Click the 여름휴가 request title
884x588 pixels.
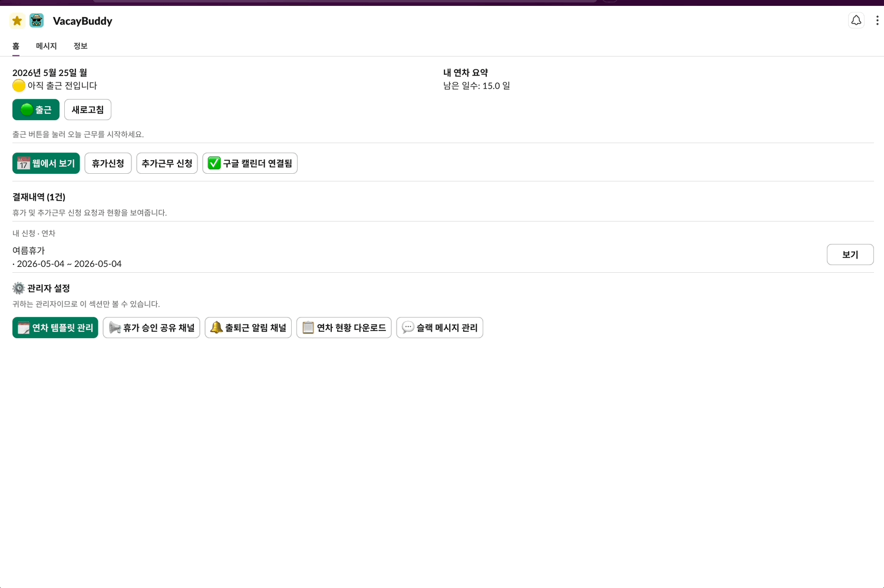(28, 250)
